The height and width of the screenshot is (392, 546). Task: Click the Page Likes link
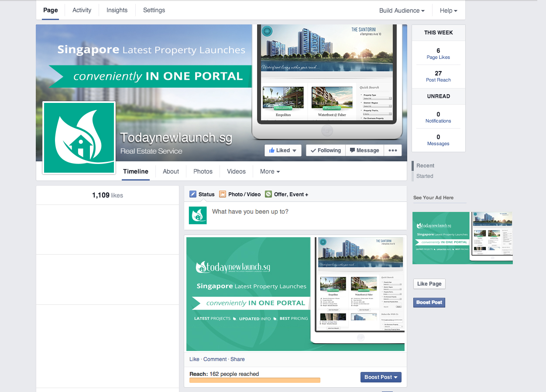coord(438,57)
